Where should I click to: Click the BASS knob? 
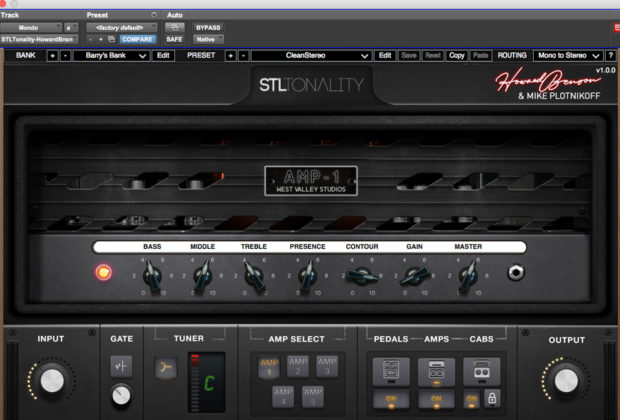pyautogui.click(x=152, y=275)
